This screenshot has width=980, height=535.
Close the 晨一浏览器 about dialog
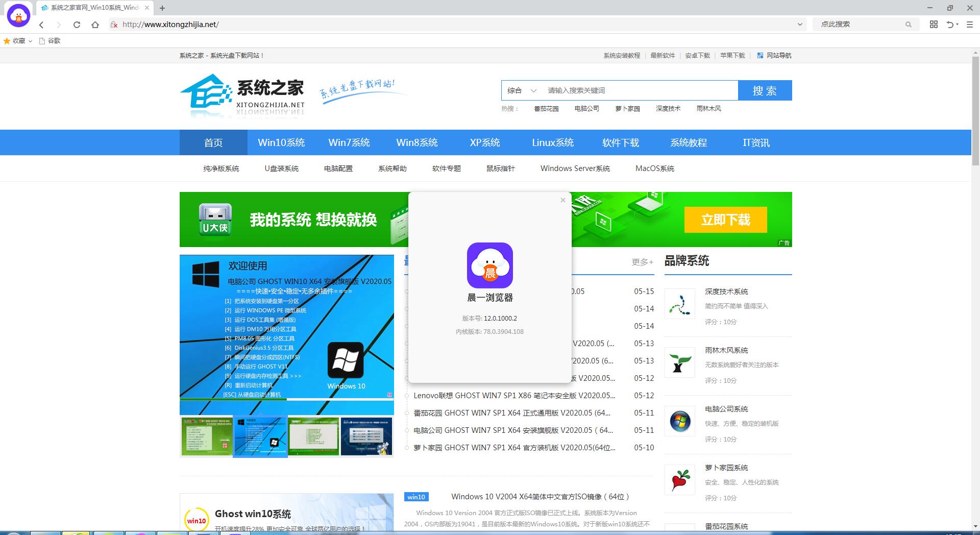(x=562, y=200)
